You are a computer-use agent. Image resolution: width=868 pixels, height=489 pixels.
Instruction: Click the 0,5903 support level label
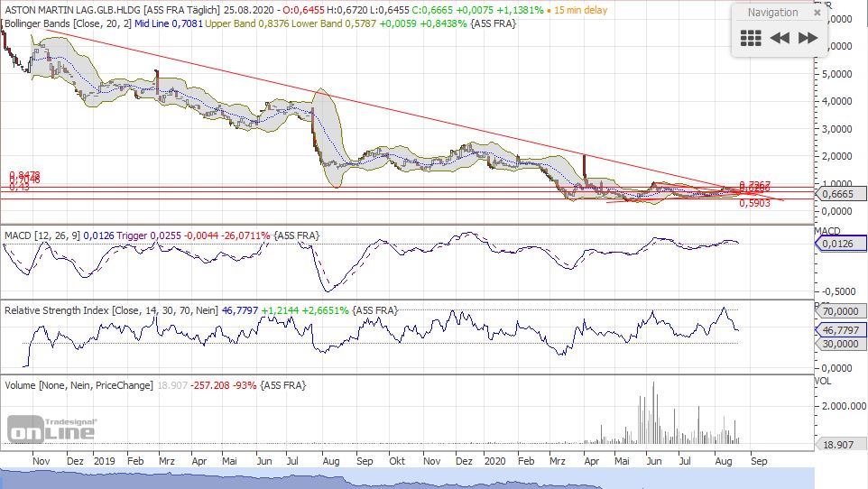[x=754, y=203]
